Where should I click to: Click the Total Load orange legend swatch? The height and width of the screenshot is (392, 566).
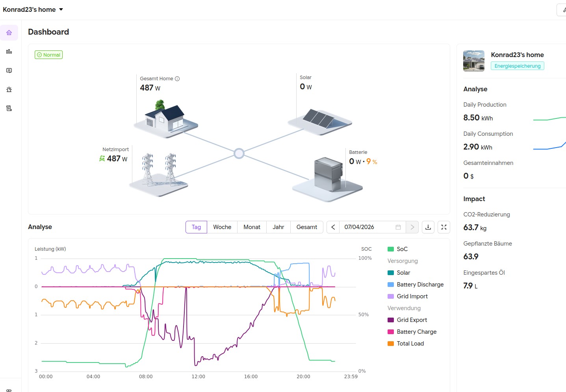(x=391, y=344)
